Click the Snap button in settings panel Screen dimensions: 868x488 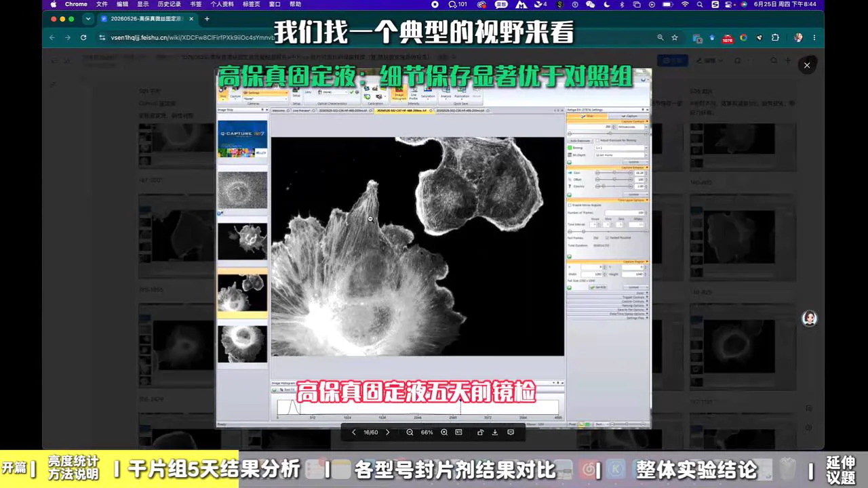[x=587, y=116]
